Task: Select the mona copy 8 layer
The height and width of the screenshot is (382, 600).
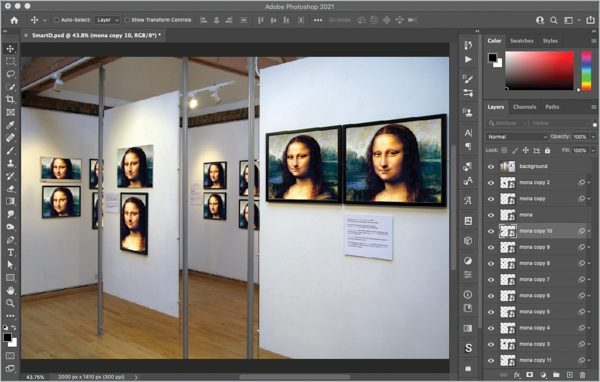Action: [538, 263]
